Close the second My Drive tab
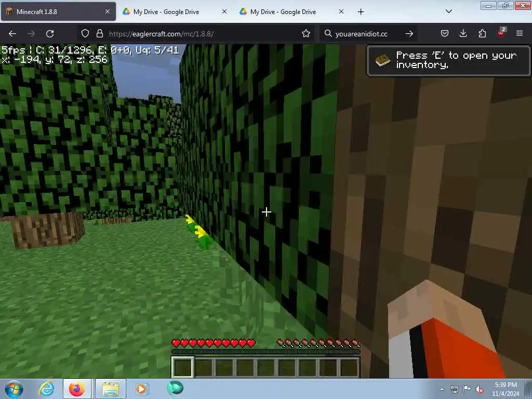The image size is (532, 399). coord(341,11)
